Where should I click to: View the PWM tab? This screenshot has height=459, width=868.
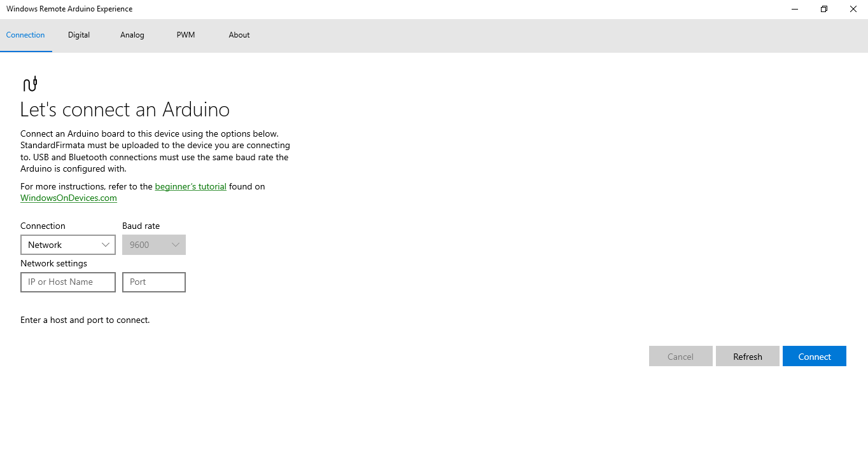pyautogui.click(x=185, y=35)
